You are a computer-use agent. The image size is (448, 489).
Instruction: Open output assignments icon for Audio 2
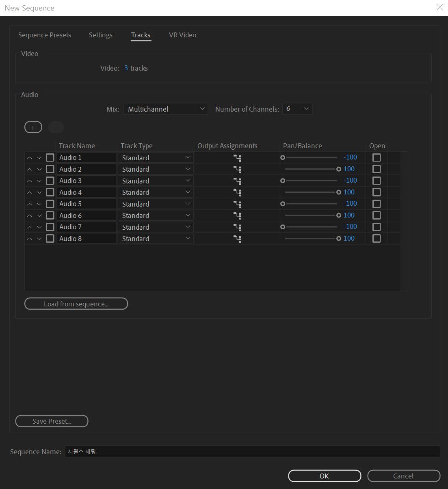[237, 169]
